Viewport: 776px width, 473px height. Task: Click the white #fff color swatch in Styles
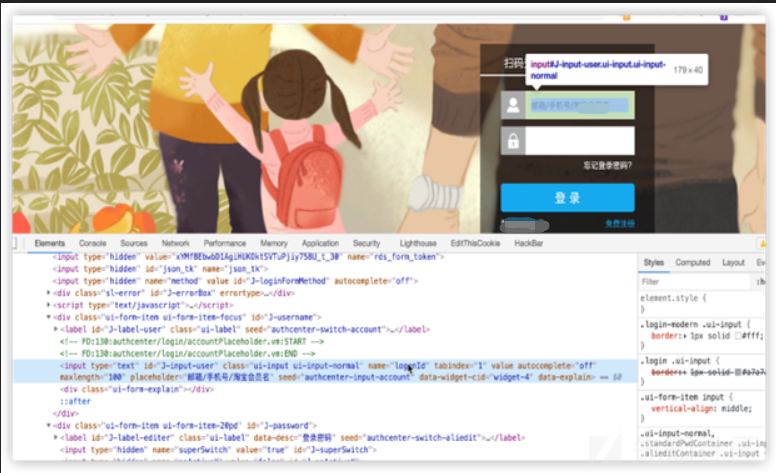[738, 336]
